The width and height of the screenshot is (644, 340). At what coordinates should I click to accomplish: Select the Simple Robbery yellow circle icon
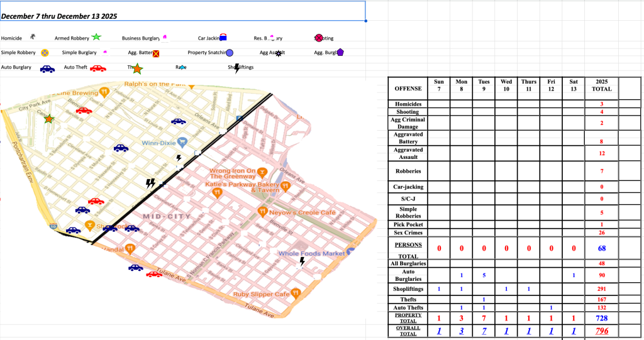(45, 53)
